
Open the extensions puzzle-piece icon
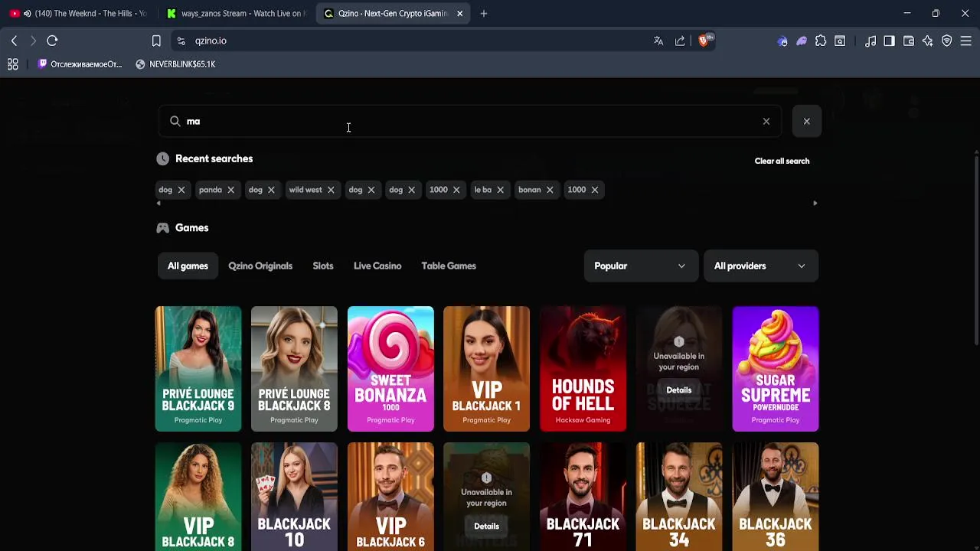pos(821,41)
